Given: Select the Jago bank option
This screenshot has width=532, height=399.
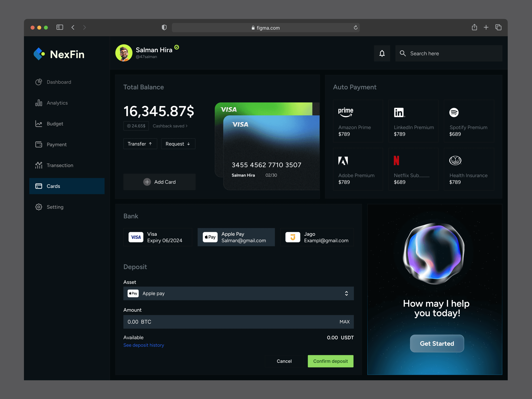Looking at the screenshot, I should (317, 237).
